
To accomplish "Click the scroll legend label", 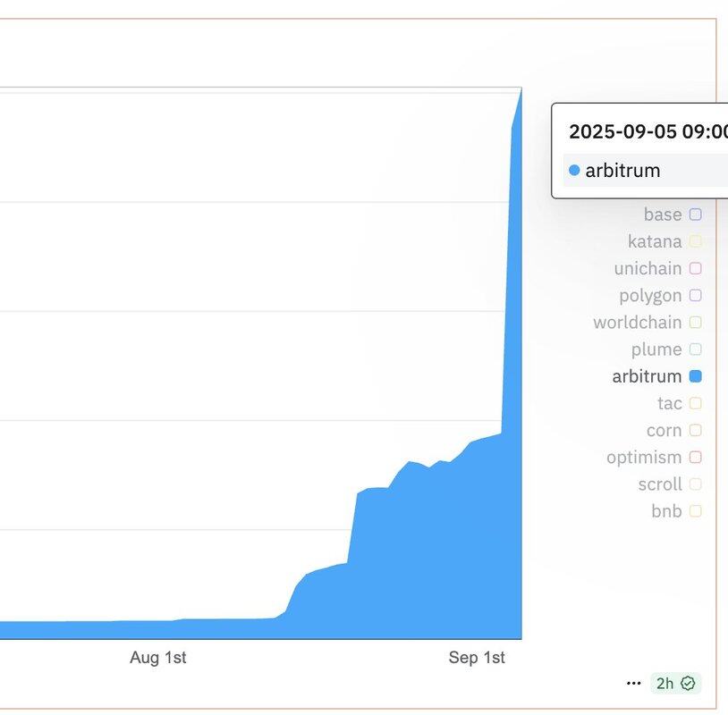I will pyautogui.click(x=660, y=484).
